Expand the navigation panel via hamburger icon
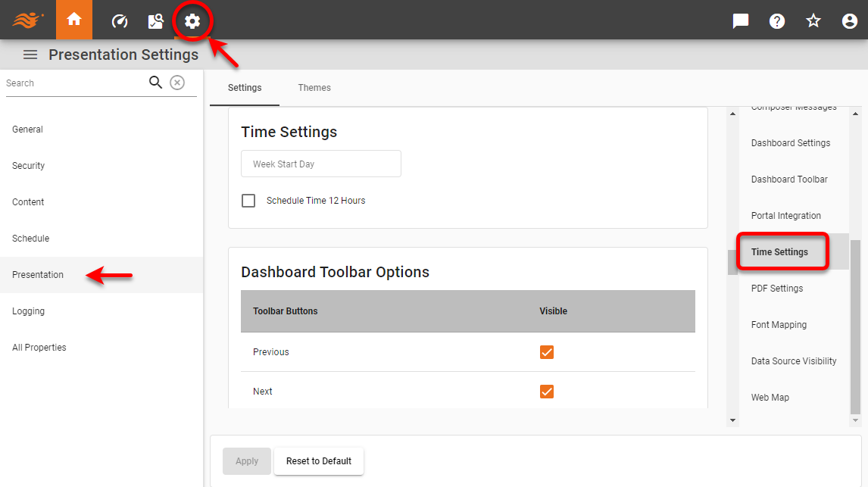The width and height of the screenshot is (868, 487). pyautogui.click(x=30, y=54)
